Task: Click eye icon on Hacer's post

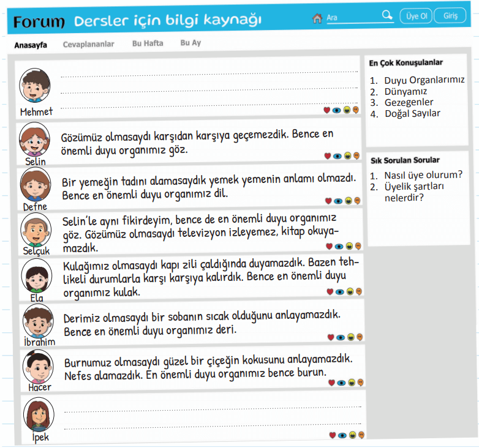Action: (x=342, y=383)
